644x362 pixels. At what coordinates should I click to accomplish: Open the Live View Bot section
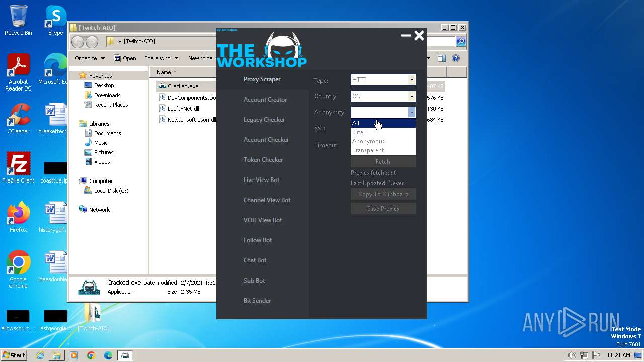click(x=261, y=180)
